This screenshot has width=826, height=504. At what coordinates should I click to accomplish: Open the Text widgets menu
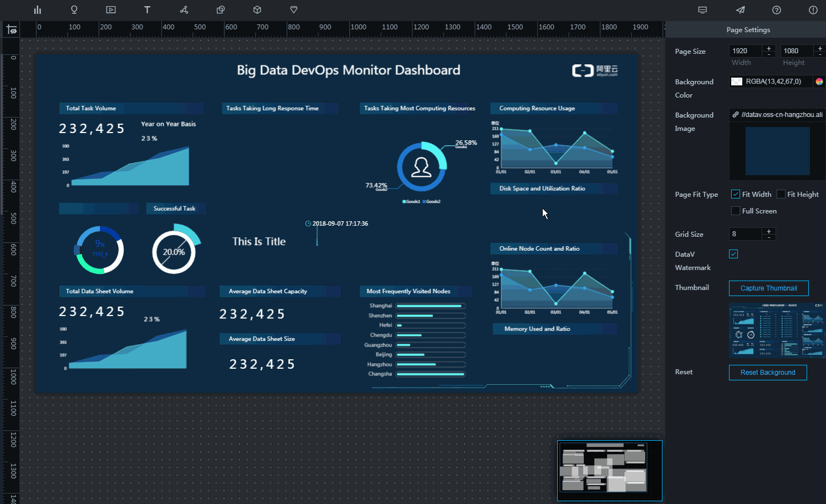pos(147,10)
